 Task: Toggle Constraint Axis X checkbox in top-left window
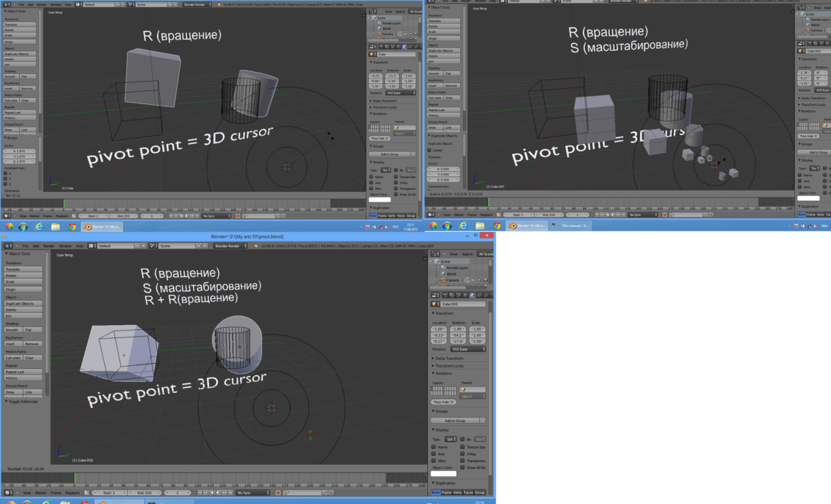pos(5,173)
